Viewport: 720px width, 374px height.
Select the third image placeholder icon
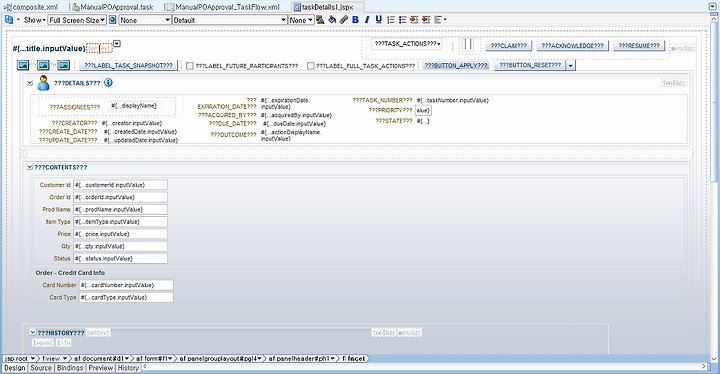[x=63, y=65]
